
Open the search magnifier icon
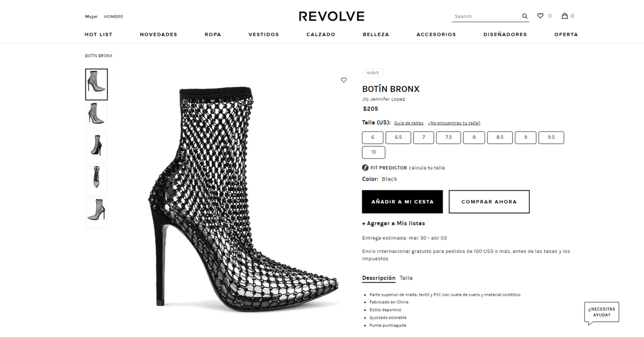tap(524, 16)
